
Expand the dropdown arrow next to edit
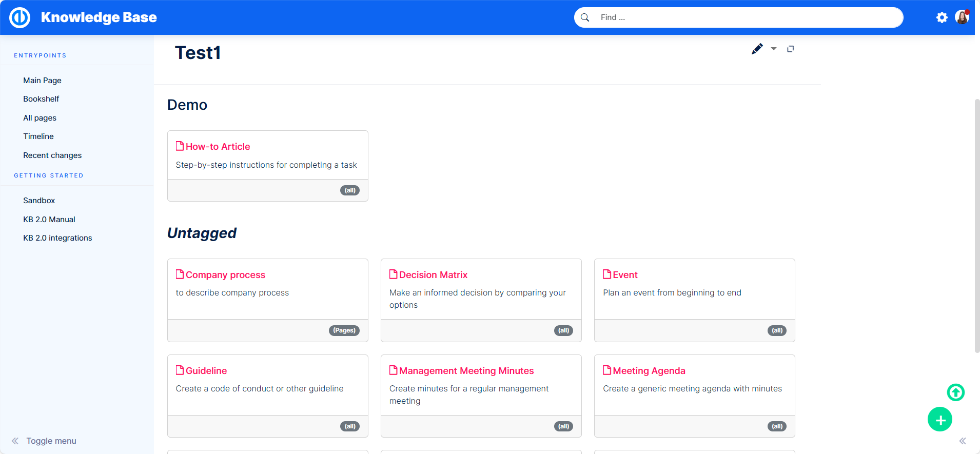tap(774, 49)
